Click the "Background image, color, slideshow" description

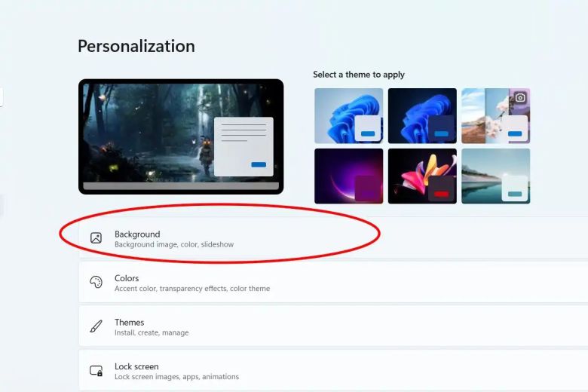point(174,245)
